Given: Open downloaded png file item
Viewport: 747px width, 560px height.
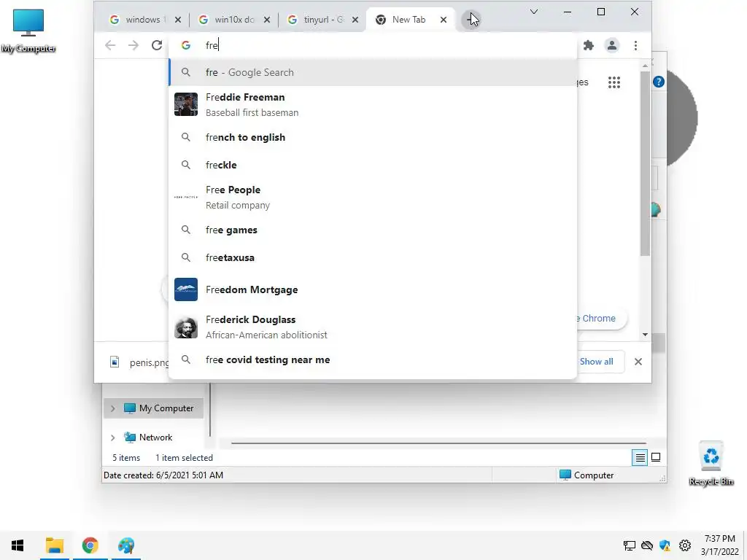Looking at the screenshot, I should [138, 362].
